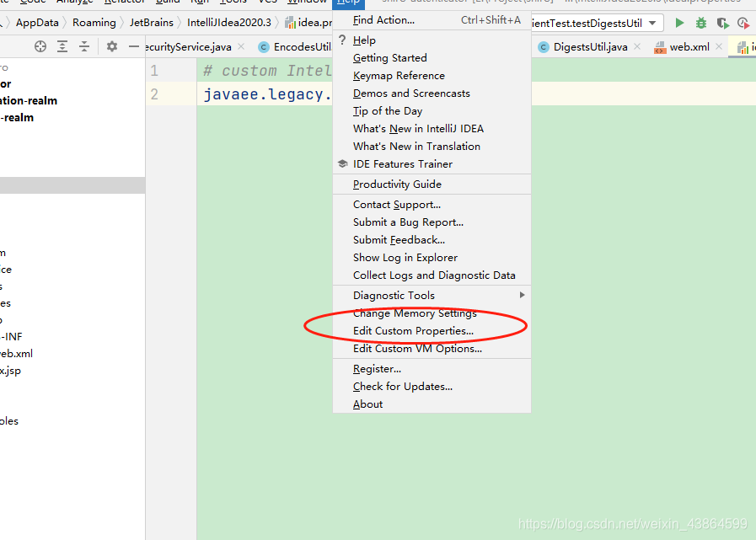Select Find Action menu item

pos(432,19)
